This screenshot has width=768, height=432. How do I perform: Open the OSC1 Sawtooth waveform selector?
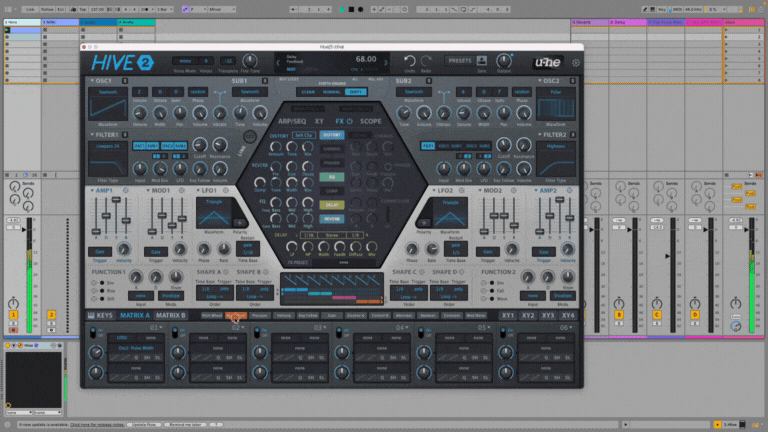coord(108,92)
